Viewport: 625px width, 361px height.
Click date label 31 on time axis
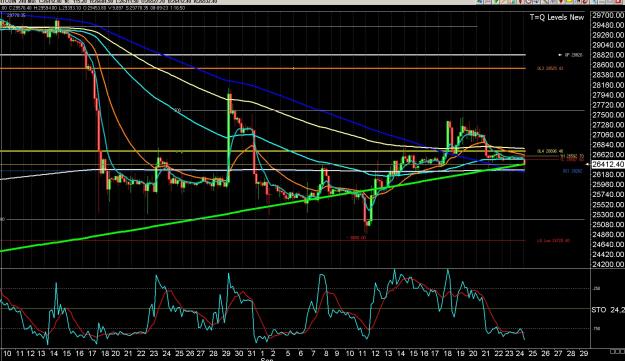[251, 353]
